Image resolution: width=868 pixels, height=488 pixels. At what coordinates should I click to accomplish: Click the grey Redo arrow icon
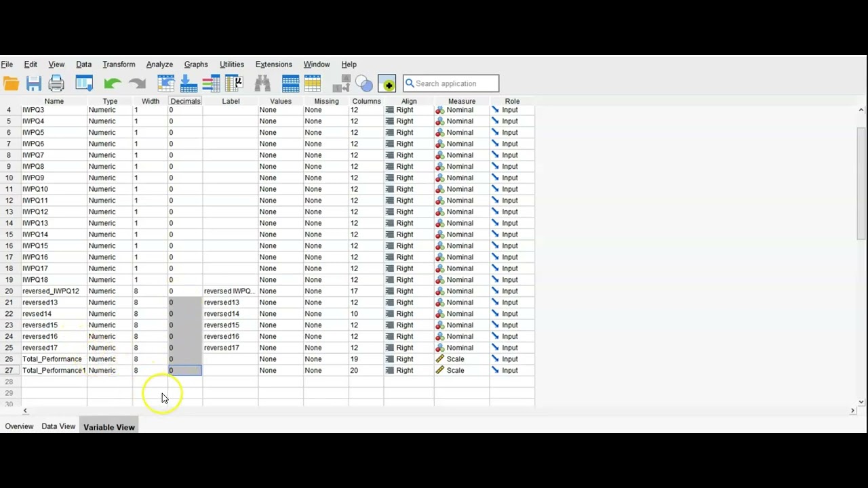(x=137, y=83)
